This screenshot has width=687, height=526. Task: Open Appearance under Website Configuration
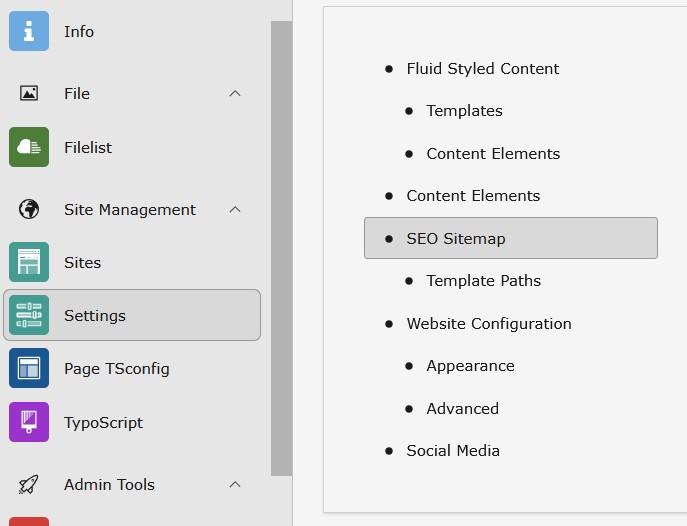click(471, 366)
